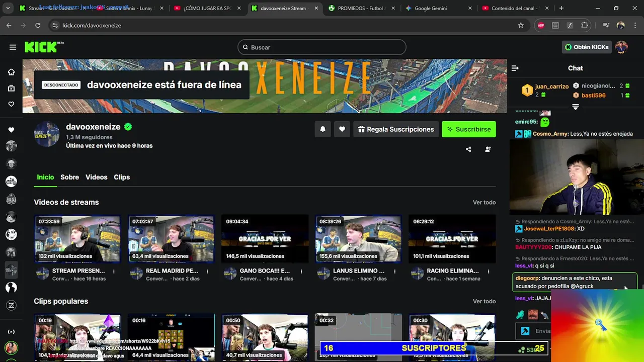The width and height of the screenshot is (644, 362).
Task: Click the Suscribirse button
Action: [469, 129]
